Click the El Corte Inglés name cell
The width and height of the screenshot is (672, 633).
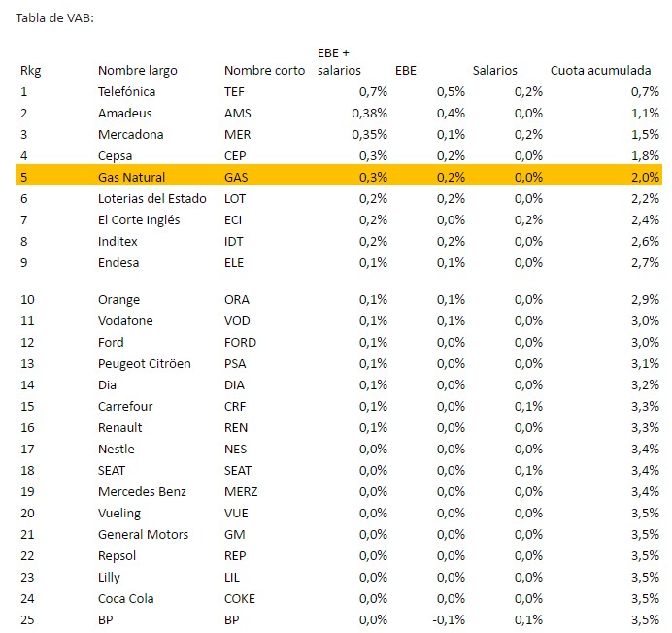139,220
